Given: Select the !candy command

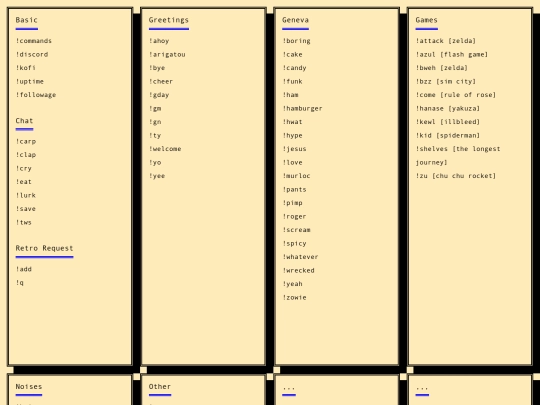Looking at the screenshot, I should click(x=294, y=68).
